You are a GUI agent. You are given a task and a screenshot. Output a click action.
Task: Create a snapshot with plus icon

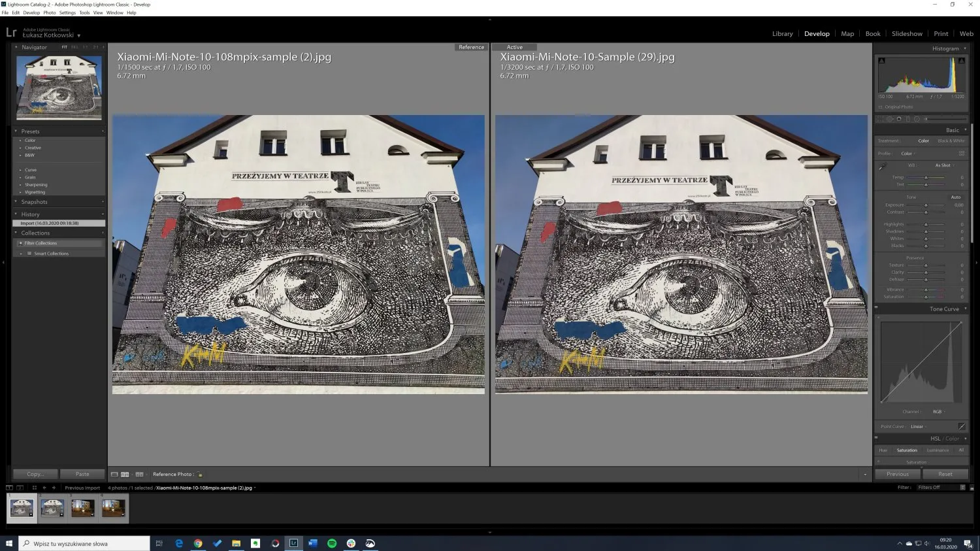pos(103,202)
